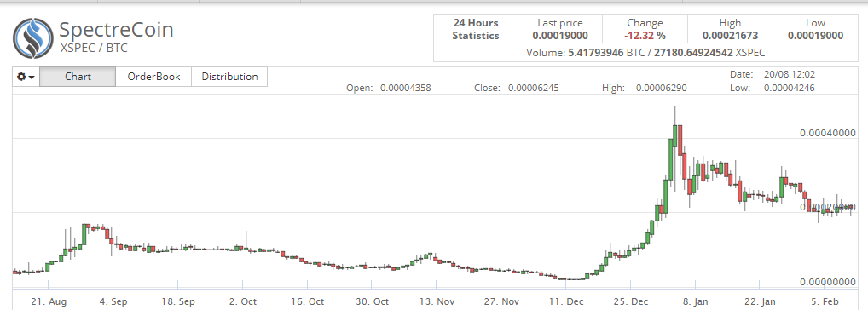Screen dimensions: 868x310
Task: Click the 8. Jan axis label
Action: [x=695, y=302]
